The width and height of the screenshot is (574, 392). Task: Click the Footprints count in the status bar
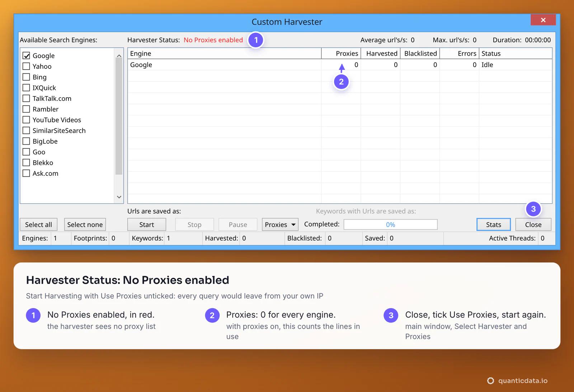113,238
